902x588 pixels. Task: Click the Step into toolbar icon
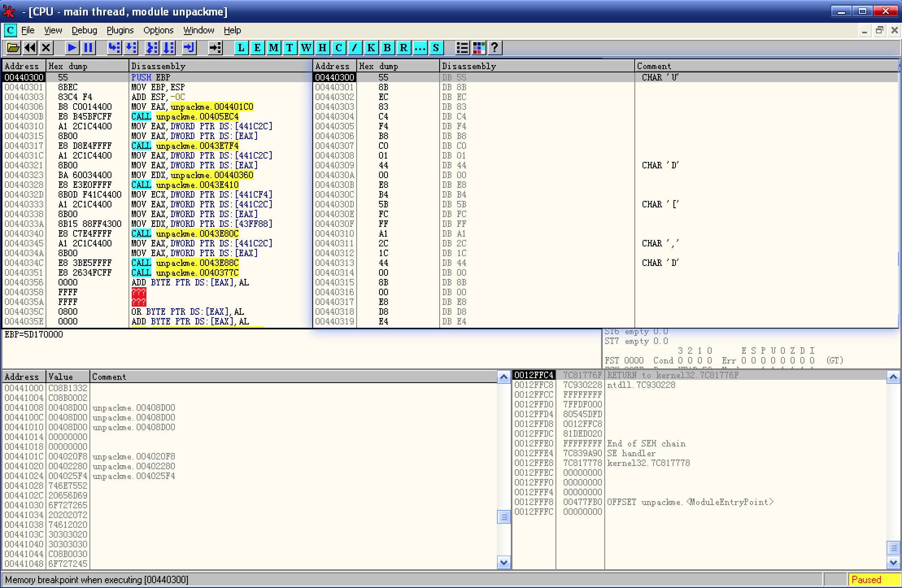point(114,48)
